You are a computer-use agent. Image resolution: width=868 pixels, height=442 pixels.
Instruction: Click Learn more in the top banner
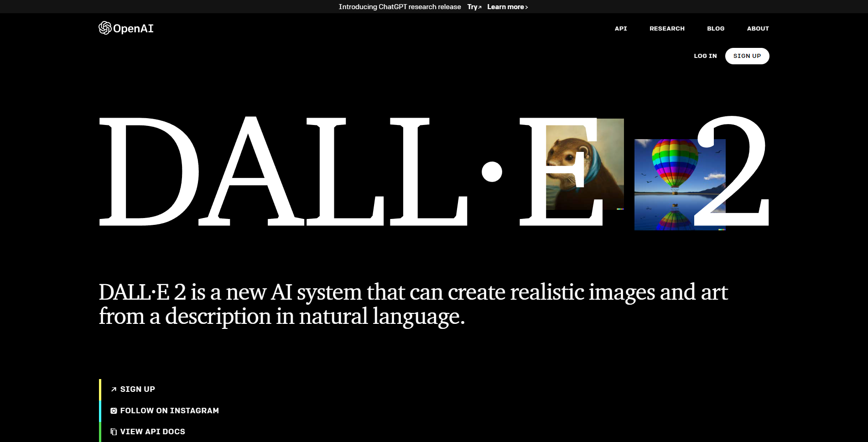tap(508, 7)
